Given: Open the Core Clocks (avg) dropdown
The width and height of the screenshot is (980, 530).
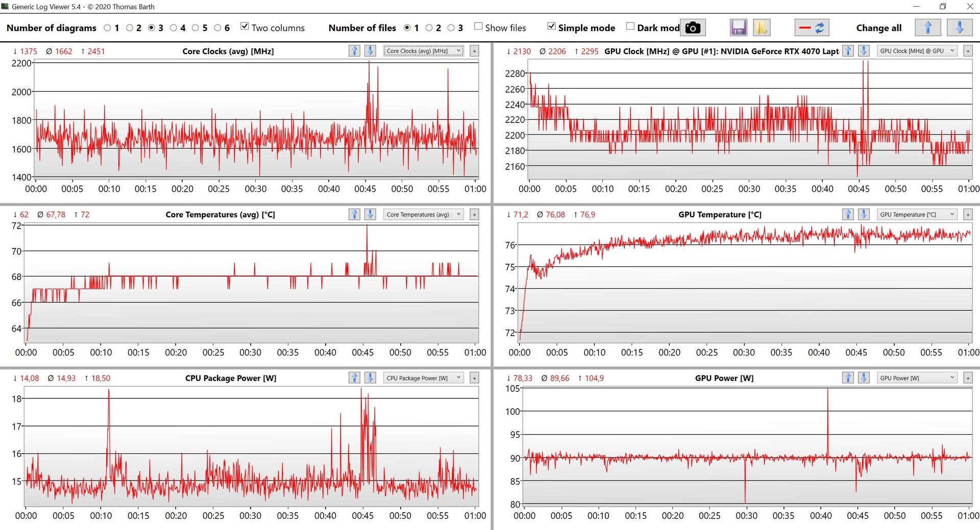Looking at the screenshot, I should point(424,51).
